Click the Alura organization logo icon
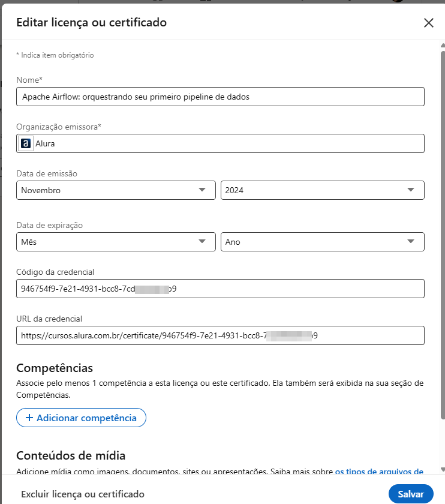 pyautogui.click(x=25, y=143)
